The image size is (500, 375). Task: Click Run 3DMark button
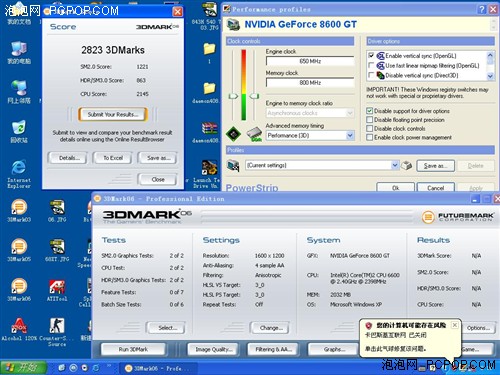133,349
